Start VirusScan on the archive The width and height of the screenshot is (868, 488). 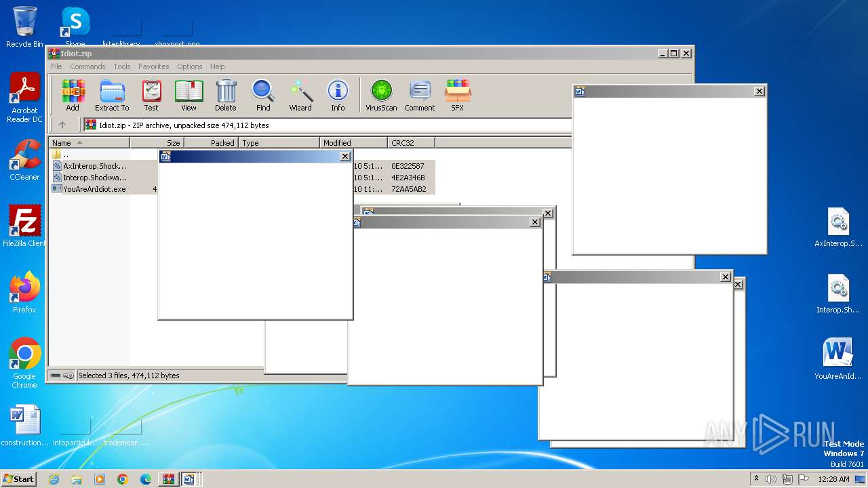point(381,96)
